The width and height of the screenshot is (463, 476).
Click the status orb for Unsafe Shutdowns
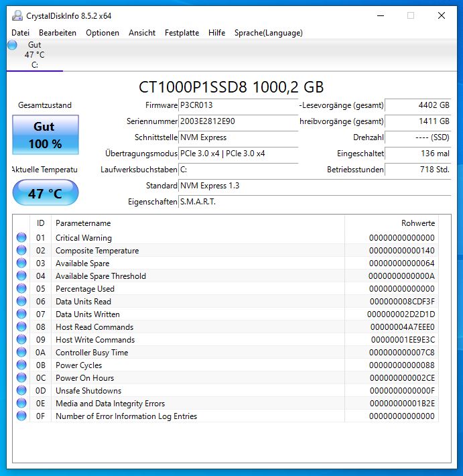21,390
